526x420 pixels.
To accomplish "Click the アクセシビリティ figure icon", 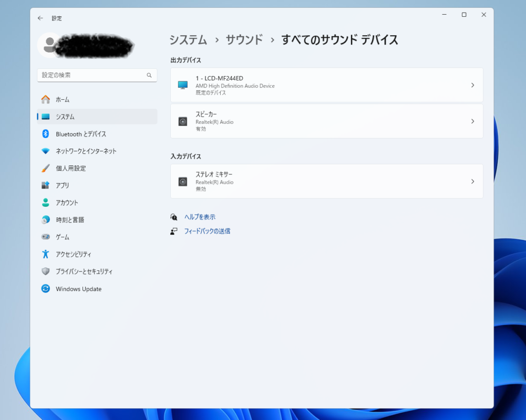I will coord(46,254).
